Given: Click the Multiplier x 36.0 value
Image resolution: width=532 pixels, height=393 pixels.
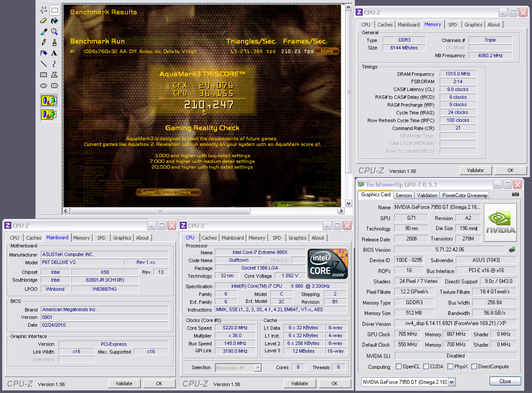Looking at the screenshot, I should pos(235,336).
